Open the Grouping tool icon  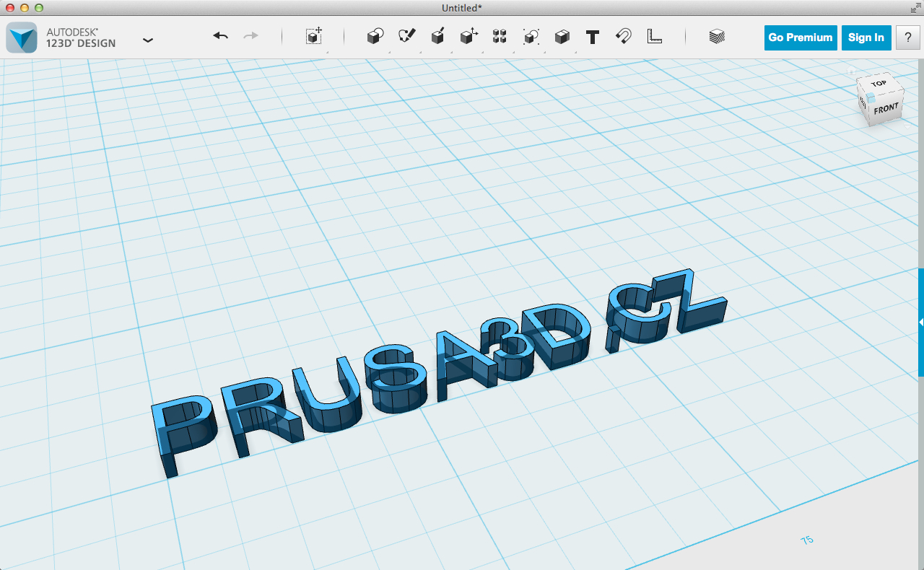pos(531,37)
